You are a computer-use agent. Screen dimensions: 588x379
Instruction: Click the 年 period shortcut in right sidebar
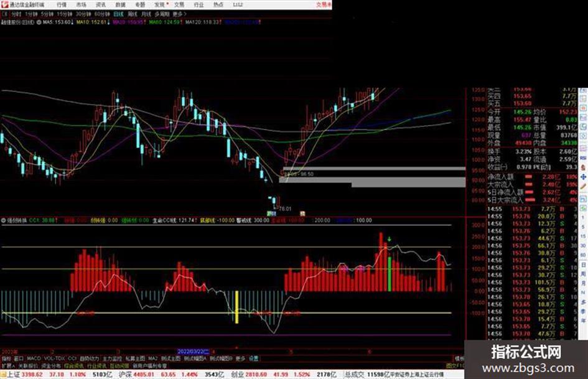[583, 321]
